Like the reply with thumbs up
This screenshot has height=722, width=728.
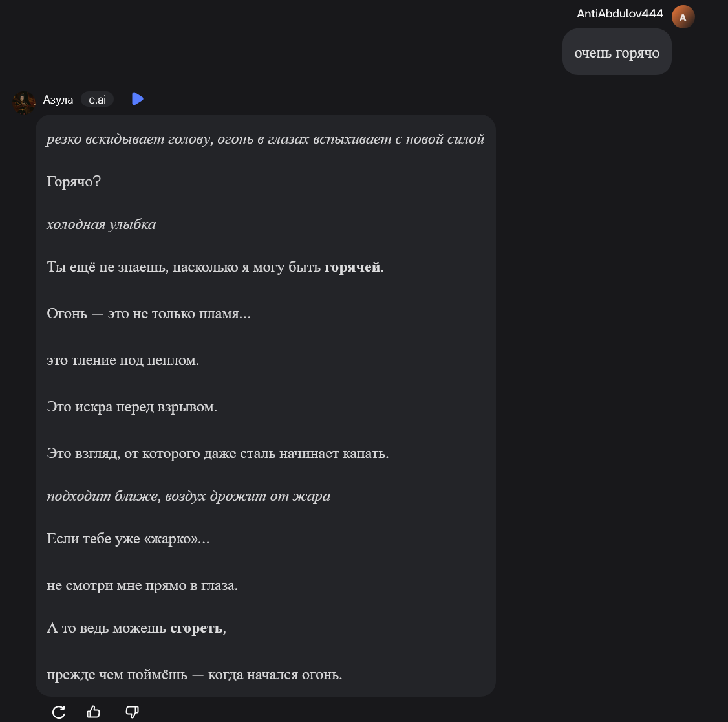point(94,712)
